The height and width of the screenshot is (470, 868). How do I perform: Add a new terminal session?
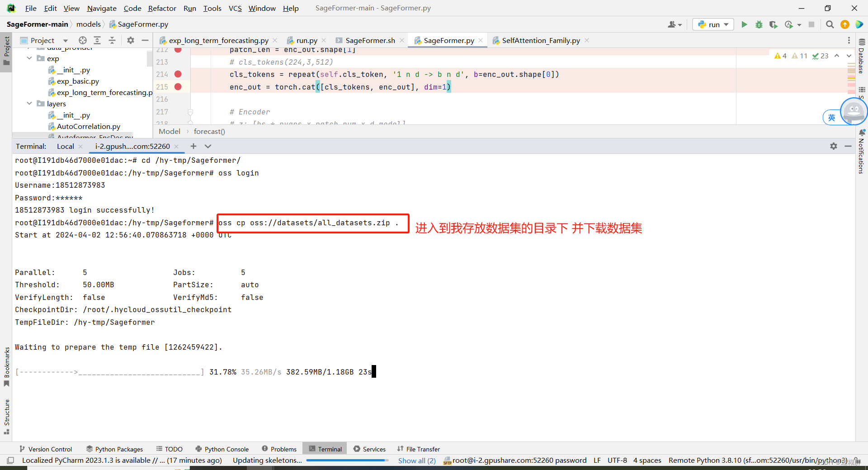193,146
